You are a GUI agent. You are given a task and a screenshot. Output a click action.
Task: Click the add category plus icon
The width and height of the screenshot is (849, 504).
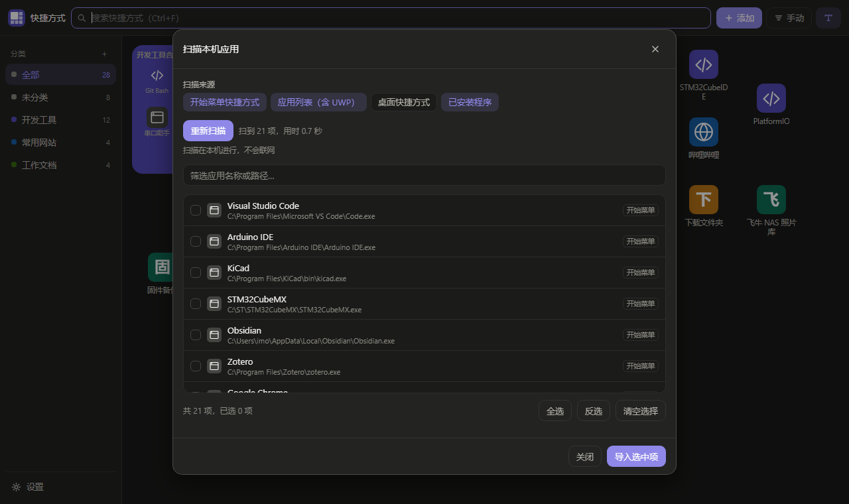coord(104,54)
